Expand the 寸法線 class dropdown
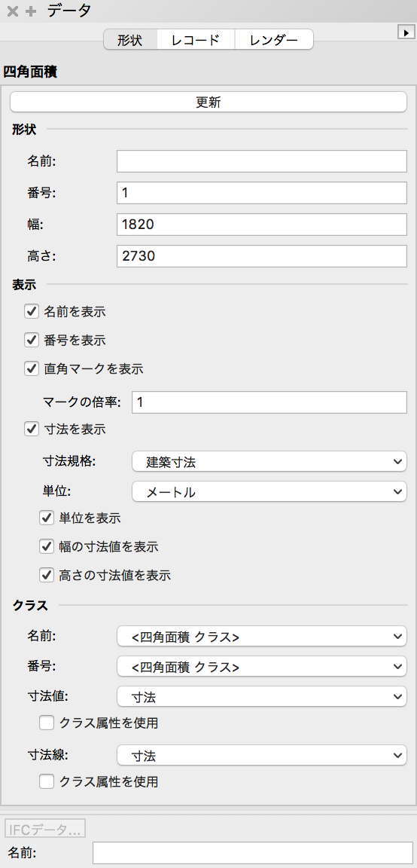This screenshot has width=417, height=868. click(262, 754)
